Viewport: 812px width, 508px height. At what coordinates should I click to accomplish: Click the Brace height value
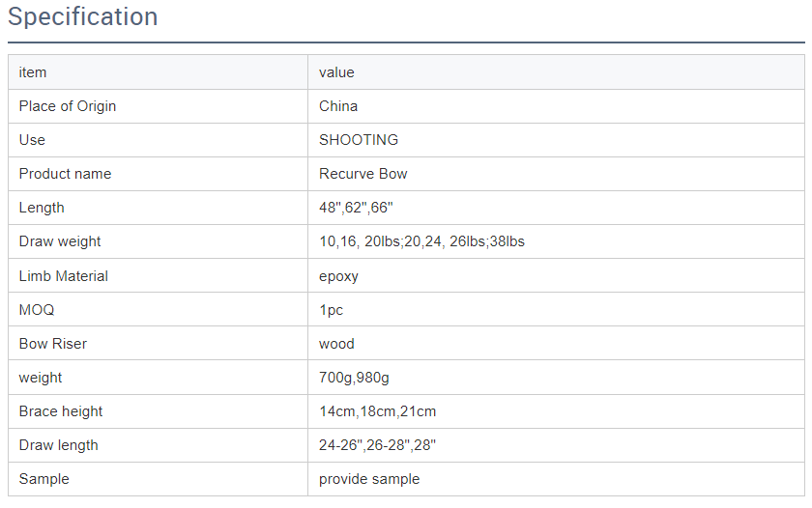(x=377, y=411)
